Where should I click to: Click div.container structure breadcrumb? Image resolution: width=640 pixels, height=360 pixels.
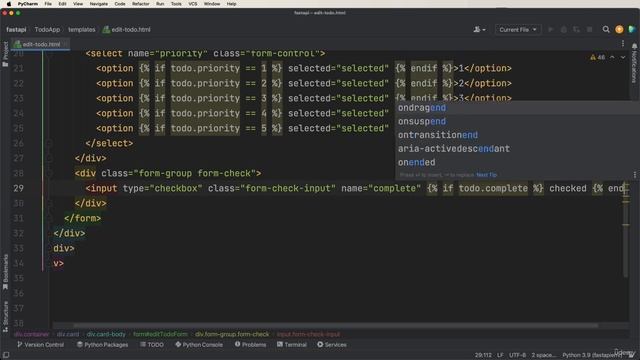(x=31, y=334)
